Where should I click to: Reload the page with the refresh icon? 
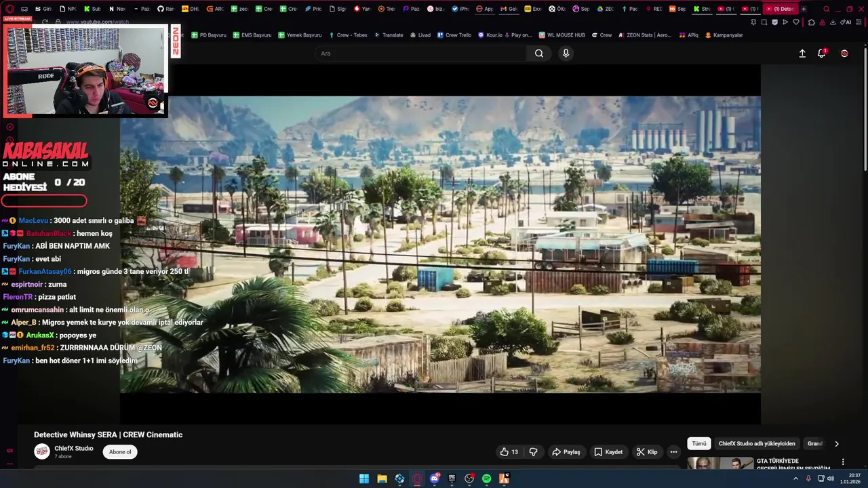pyautogui.click(x=45, y=22)
